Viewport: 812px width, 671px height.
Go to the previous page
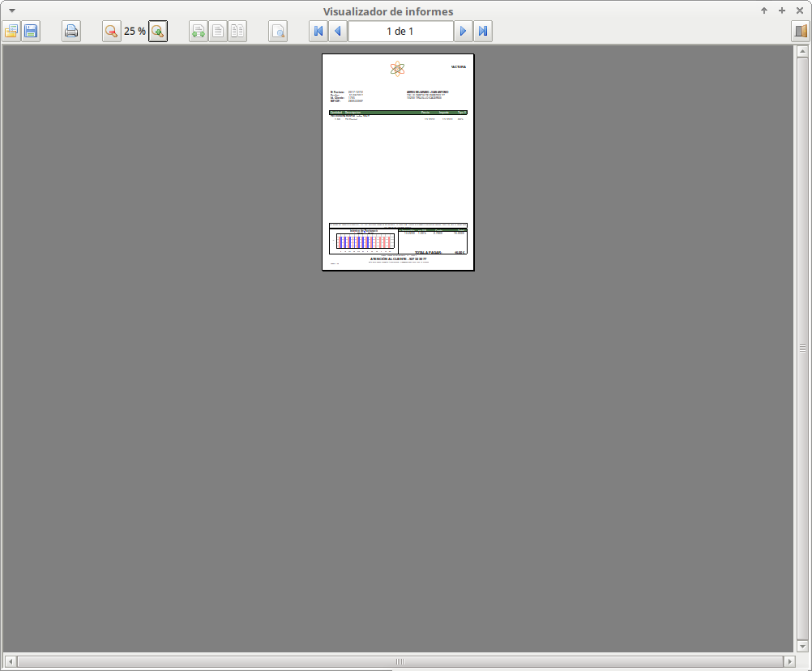tap(338, 31)
